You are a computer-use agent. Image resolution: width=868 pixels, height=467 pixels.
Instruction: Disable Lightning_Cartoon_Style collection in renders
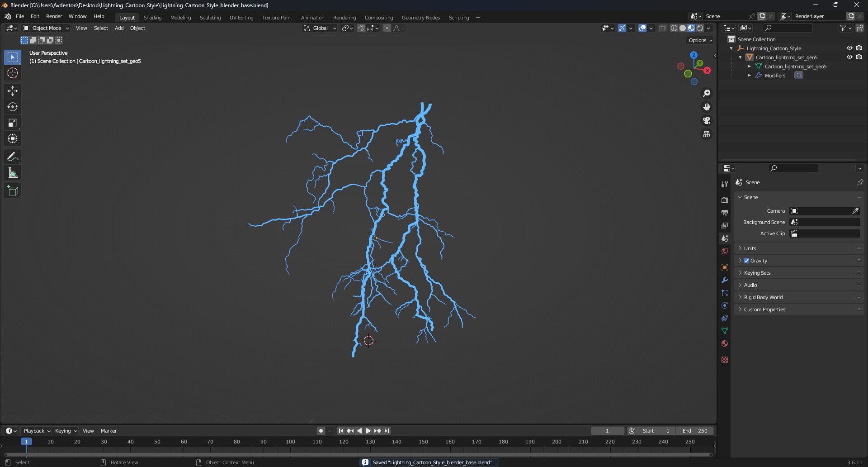click(x=859, y=48)
